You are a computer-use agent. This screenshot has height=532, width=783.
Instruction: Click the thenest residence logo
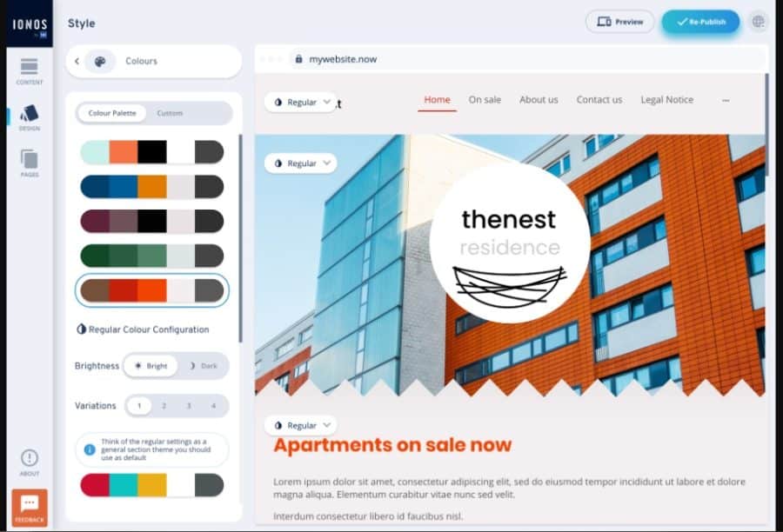coord(510,243)
